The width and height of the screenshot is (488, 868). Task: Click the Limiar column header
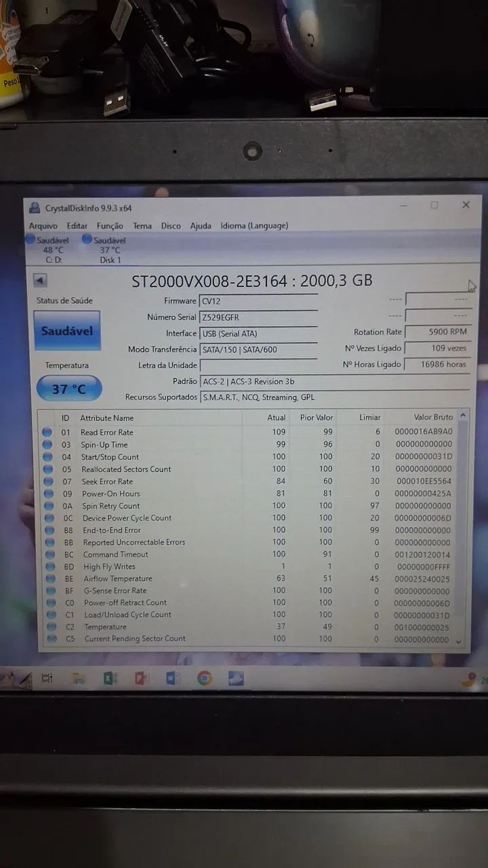click(370, 418)
